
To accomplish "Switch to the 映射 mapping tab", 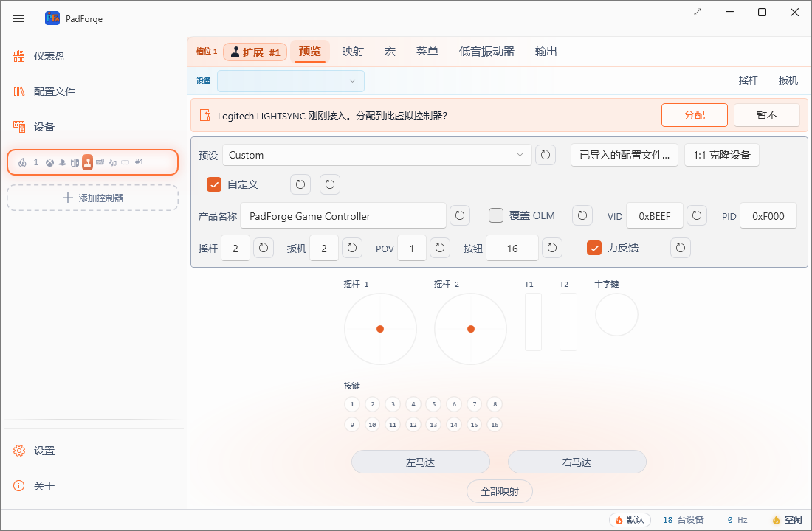I will (353, 51).
